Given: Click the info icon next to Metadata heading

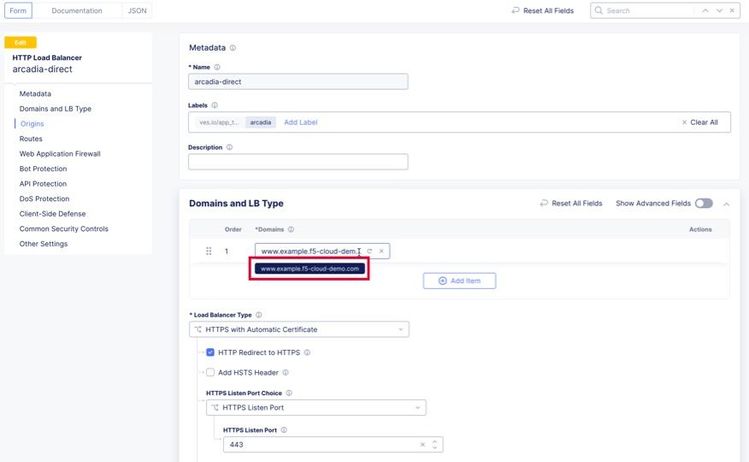Looking at the screenshot, I should pyautogui.click(x=233, y=47).
